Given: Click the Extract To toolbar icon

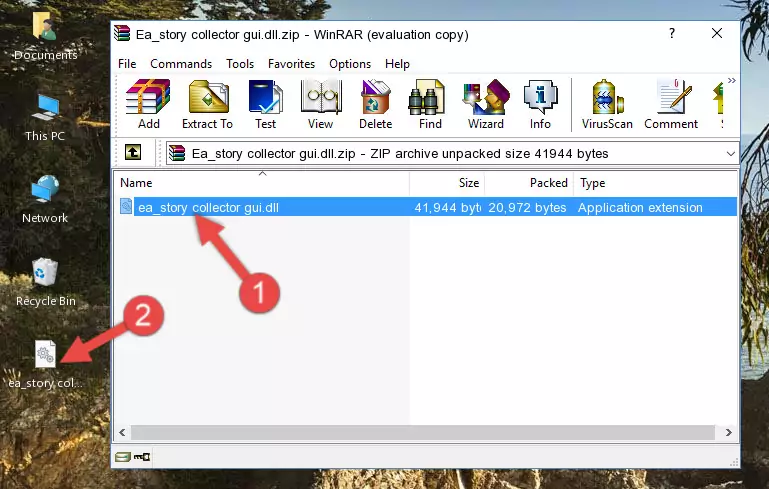Looking at the screenshot, I should pyautogui.click(x=207, y=104).
